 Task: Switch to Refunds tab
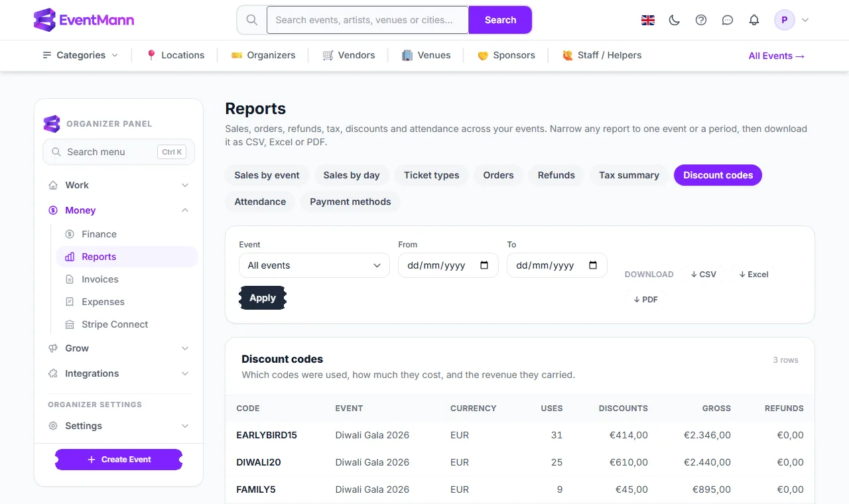tap(556, 175)
